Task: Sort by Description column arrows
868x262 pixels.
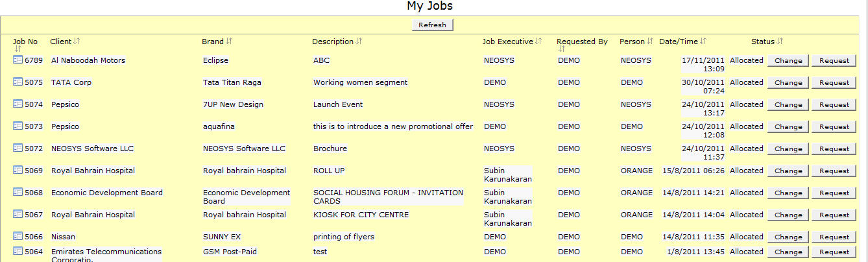Action: (x=359, y=42)
